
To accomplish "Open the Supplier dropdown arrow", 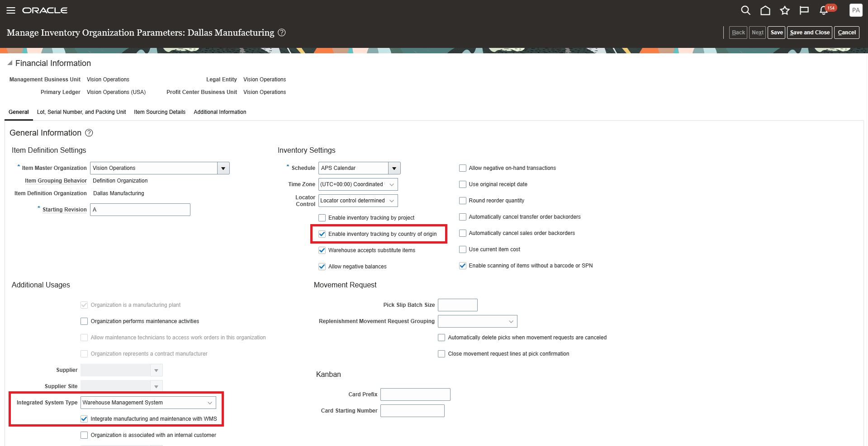I will point(156,370).
